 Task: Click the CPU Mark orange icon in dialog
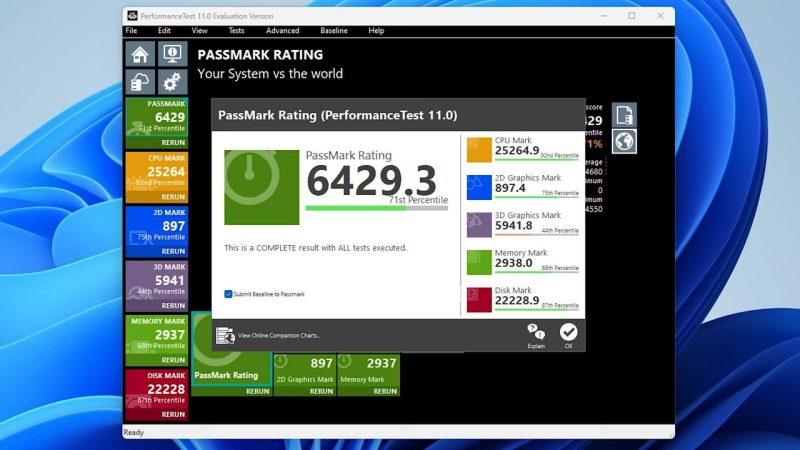tap(479, 149)
